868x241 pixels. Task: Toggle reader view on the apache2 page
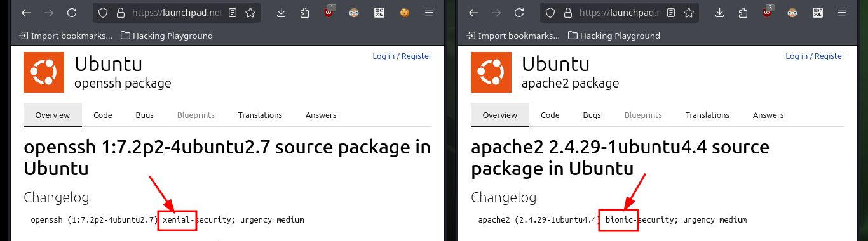tap(670, 12)
